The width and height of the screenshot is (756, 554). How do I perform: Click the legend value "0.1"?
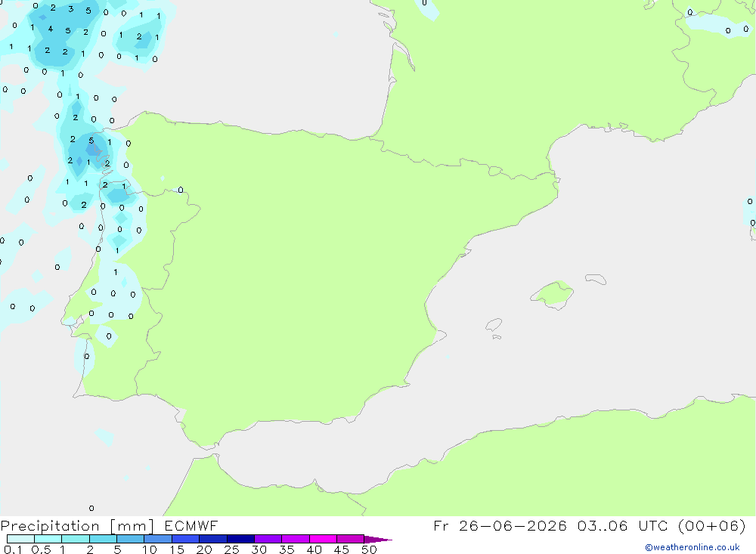(13, 549)
